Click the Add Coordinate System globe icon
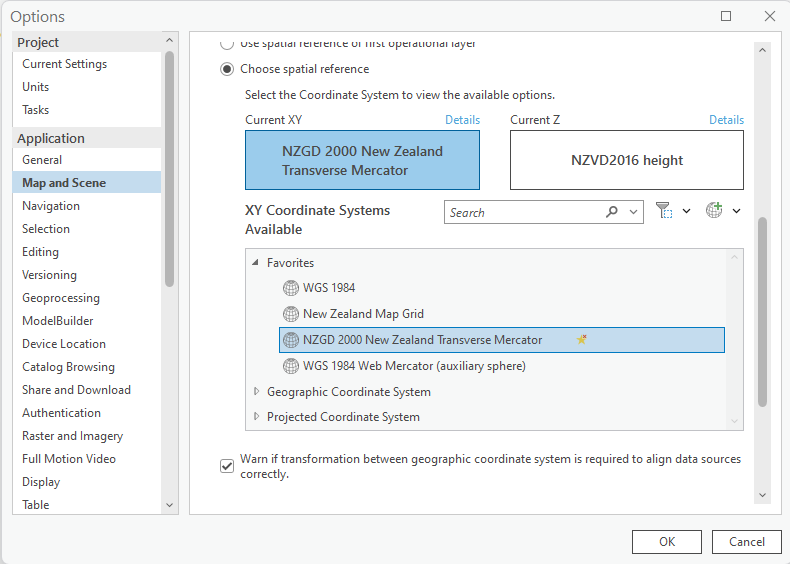This screenshot has height=564, width=790. (x=714, y=211)
